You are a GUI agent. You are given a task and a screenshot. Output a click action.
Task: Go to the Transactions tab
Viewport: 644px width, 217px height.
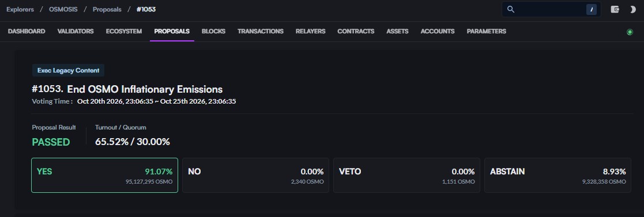[261, 31]
